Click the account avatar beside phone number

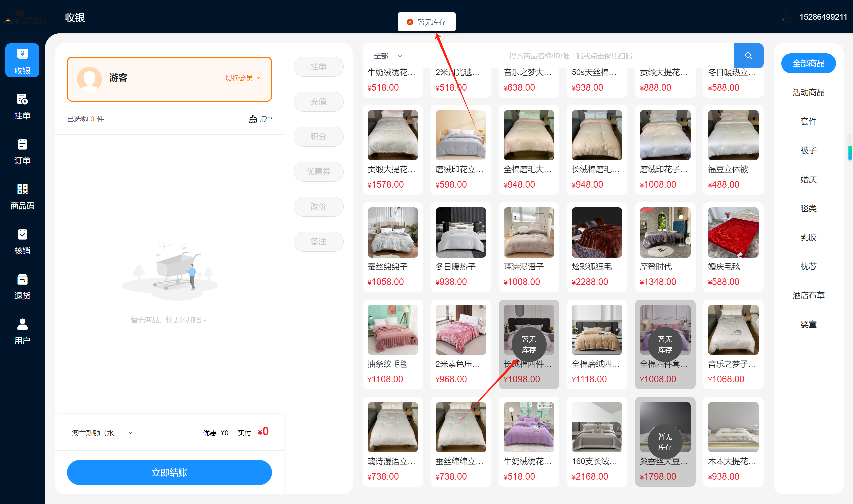point(786,17)
